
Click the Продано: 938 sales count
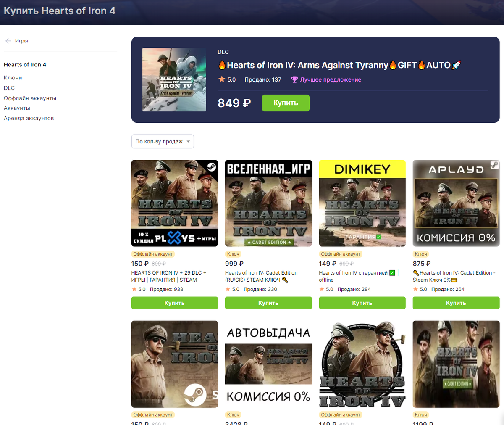click(x=166, y=289)
